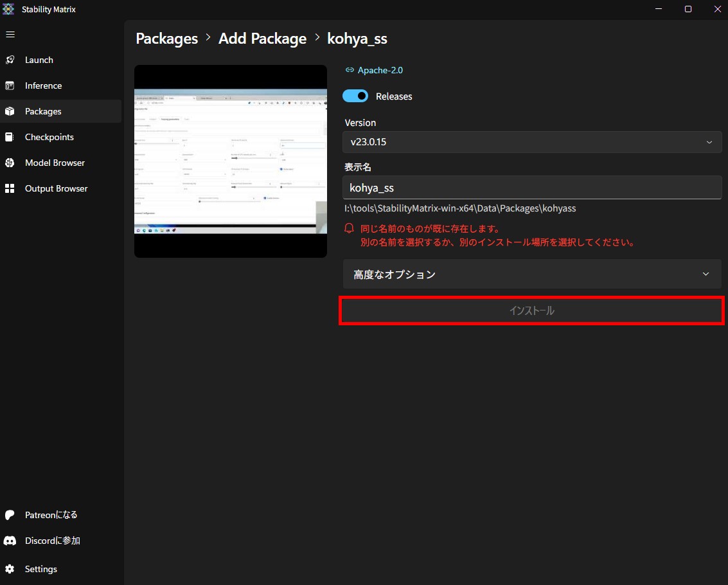
Task: Click the license link chain icon
Action: tap(350, 70)
